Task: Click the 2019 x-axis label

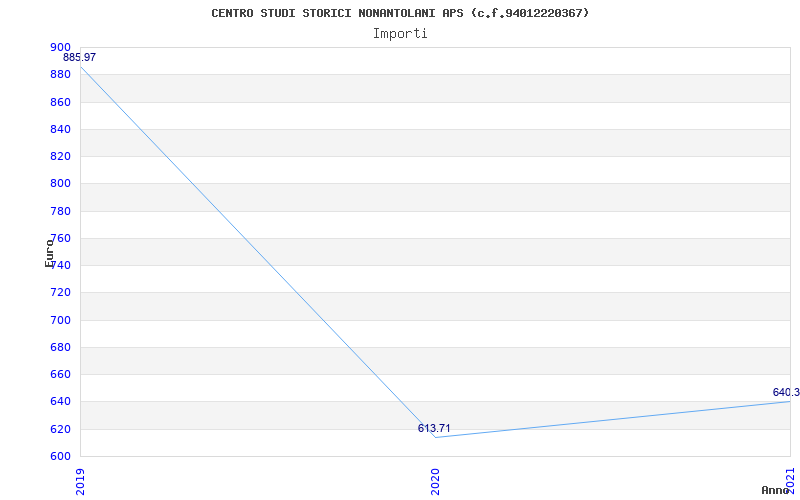Action: [x=80, y=482]
